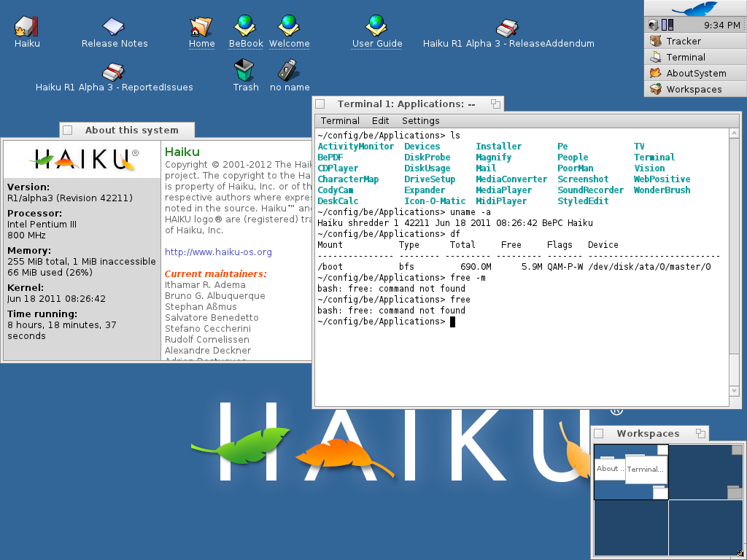Open the Haiku disk desktop icon
The width and height of the screenshot is (747, 560).
pyautogui.click(x=27, y=26)
